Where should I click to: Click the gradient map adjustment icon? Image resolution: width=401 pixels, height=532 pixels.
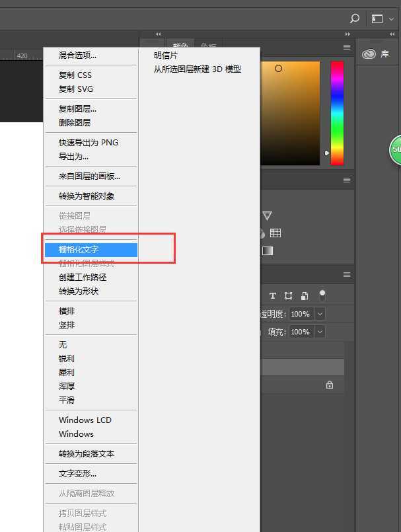(268, 250)
